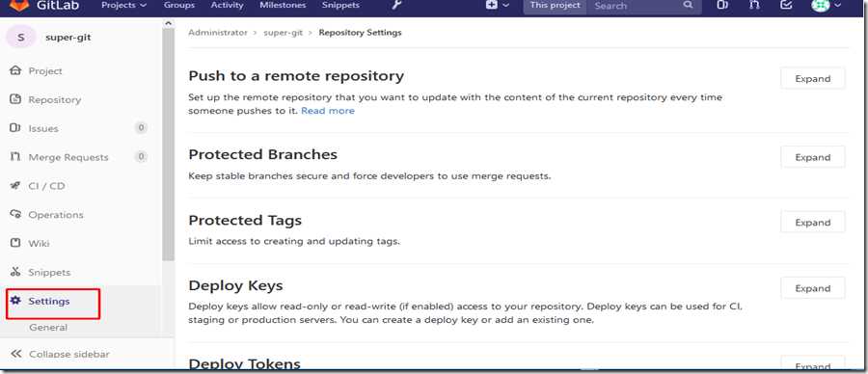Click the Merge Requests count badge 0
The width and height of the screenshot is (868, 374).
[141, 157]
